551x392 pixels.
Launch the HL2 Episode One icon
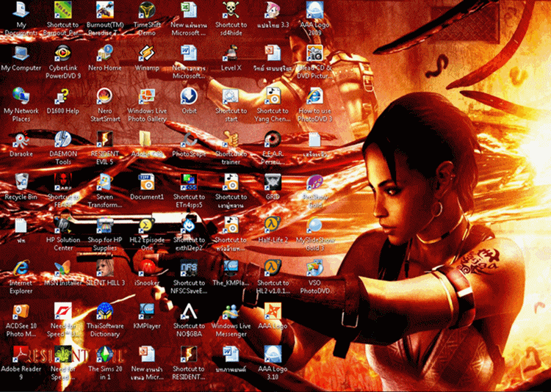(x=147, y=225)
